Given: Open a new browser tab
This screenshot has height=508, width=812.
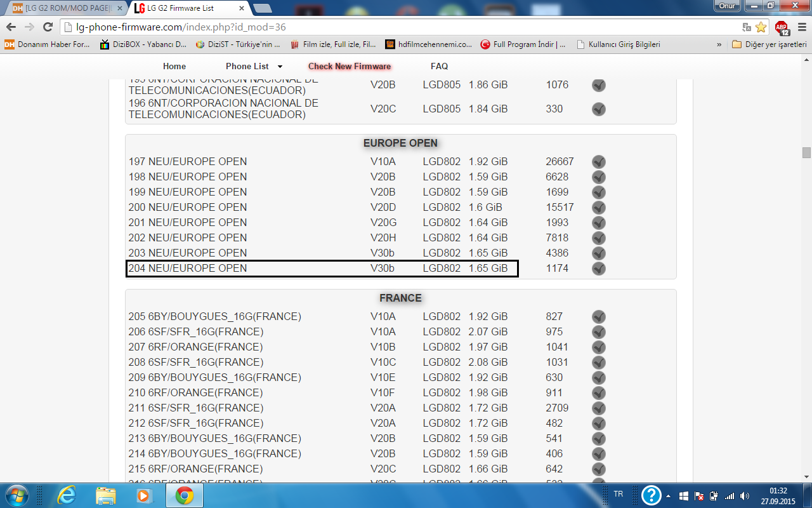Looking at the screenshot, I should [262, 8].
